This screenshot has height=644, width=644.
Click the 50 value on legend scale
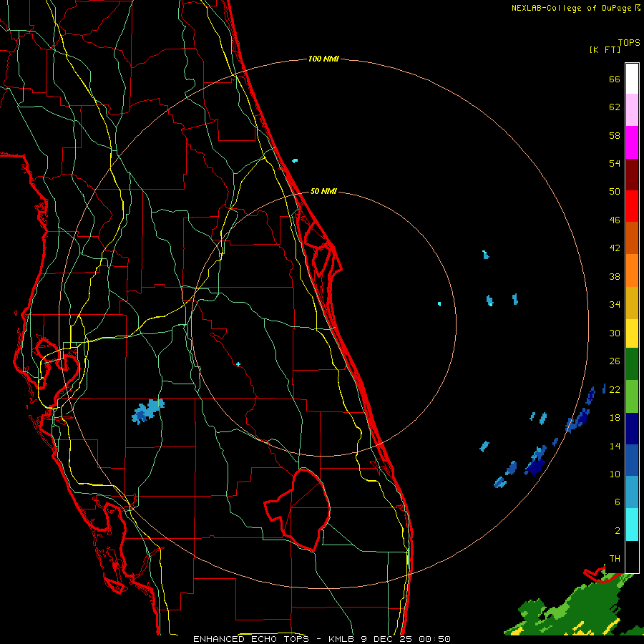pyautogui.click(x=615, y=192)
